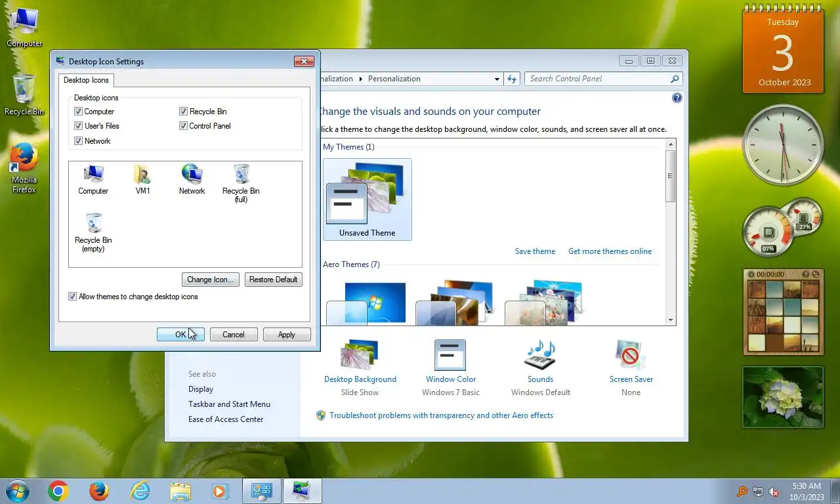Select the Recycle Bin (full) icon

(x=241, y=183)
